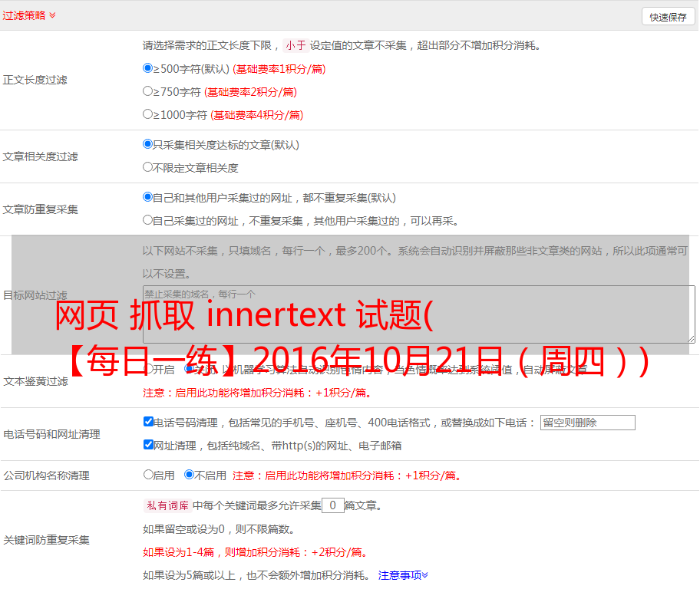Click the 电话号码和网址清理 row label
Screen dimensions: 700x589
click(x=51, y=434)
